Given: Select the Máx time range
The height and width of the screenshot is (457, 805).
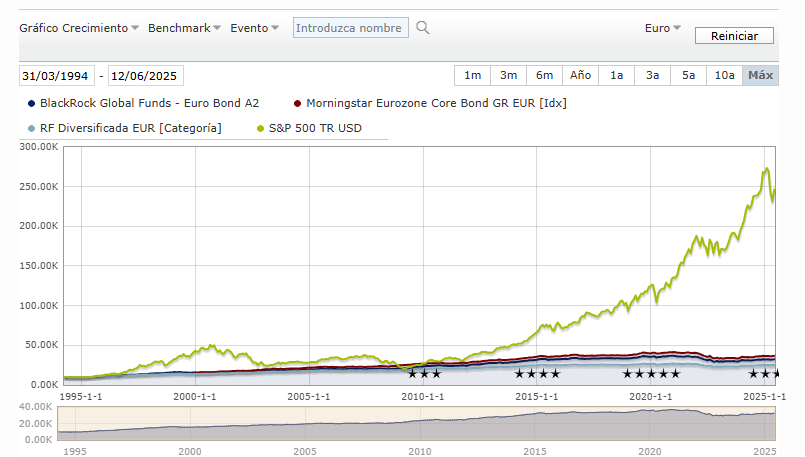Looking at the screenshot, I should click(x=760, y=75).
